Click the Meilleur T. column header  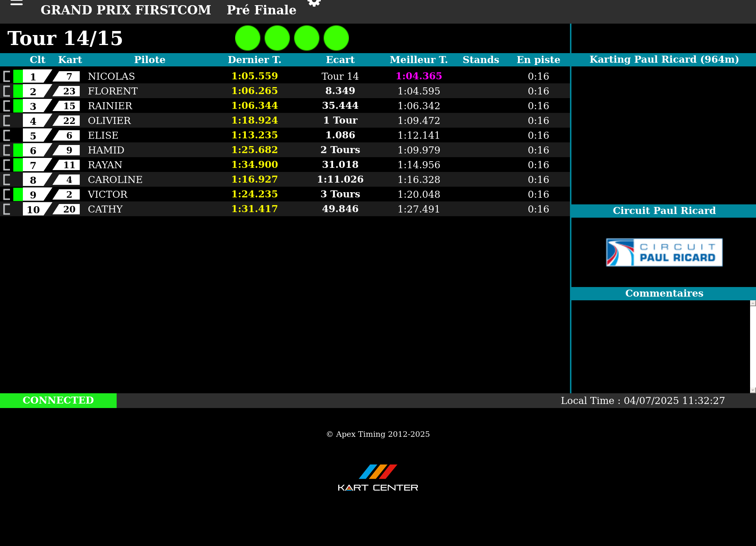pos(419,60)
